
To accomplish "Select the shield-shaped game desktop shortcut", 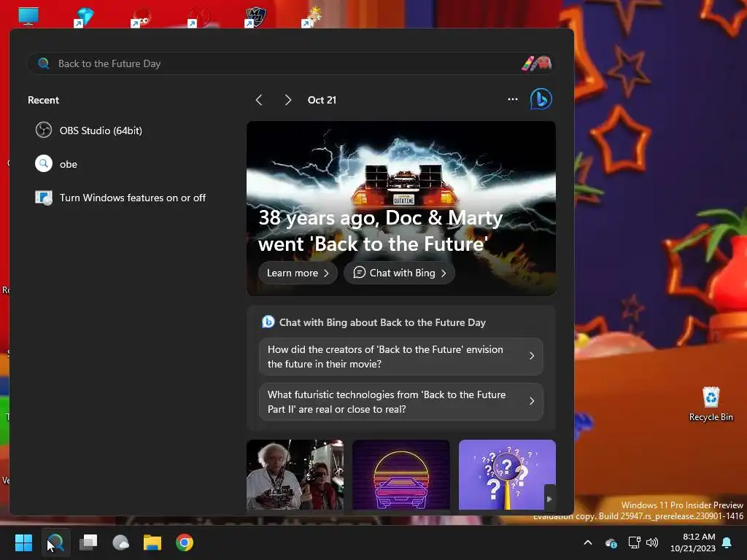I will point(255,17).
